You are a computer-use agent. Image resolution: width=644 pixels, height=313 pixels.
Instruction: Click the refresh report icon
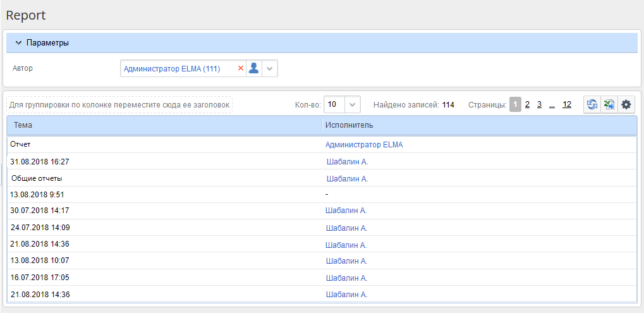pyautogui.click(x=592, y=105)
